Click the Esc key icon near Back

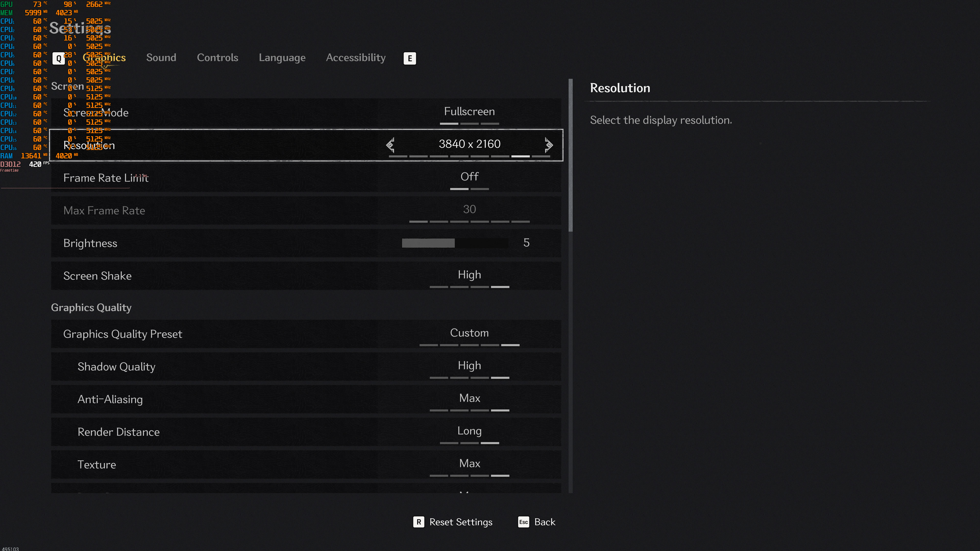(x=523, y=522)
